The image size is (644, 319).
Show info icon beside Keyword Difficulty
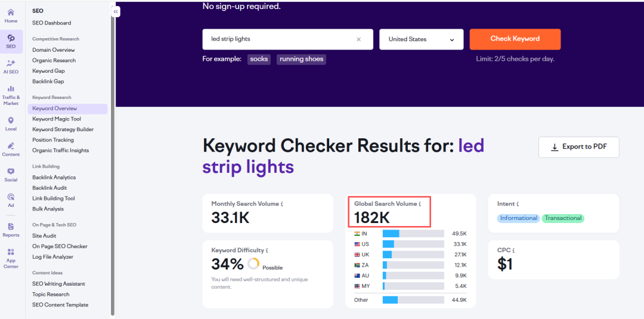(x=267, y=250)
